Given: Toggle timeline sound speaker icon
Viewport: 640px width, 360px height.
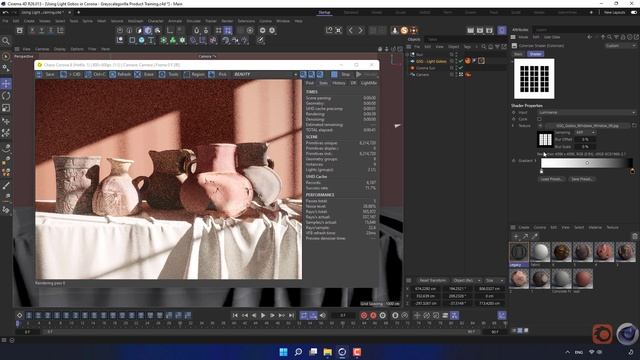Looking at the screenshot, I should [323, 315].
